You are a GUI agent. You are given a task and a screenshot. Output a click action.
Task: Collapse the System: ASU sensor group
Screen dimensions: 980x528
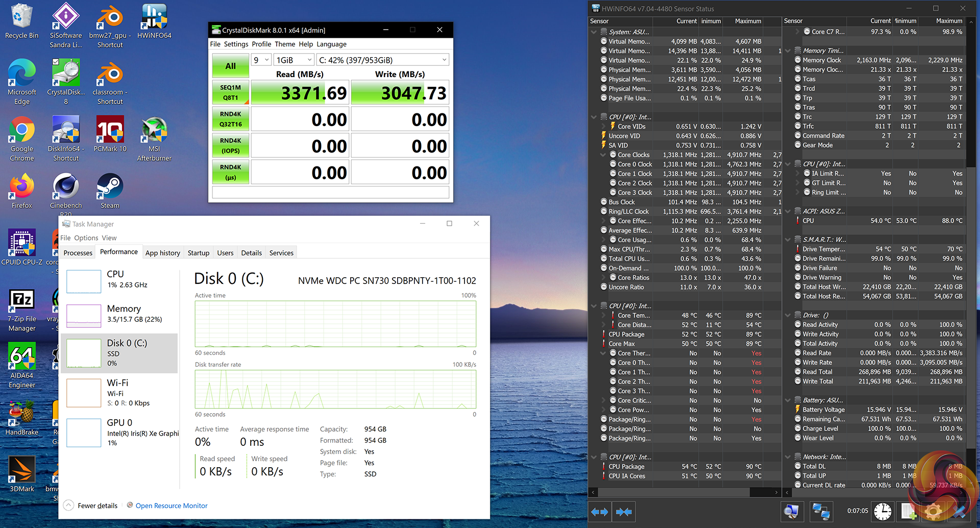point(594,32)
